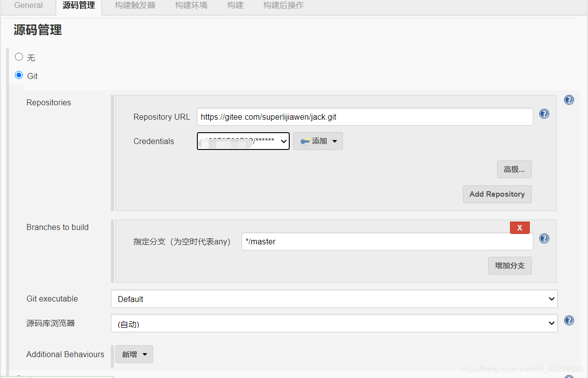This screenshot has height=378, width=588.
Task: Click the 指定分支 (为空时代表any) label
Action: pos(182,241)
